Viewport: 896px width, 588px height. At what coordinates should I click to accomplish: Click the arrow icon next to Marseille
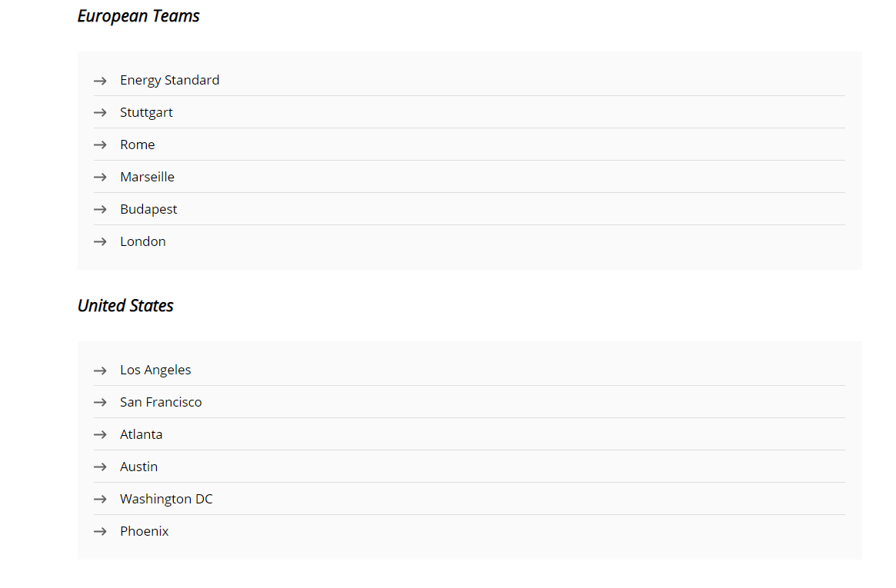tap(100, 178)
